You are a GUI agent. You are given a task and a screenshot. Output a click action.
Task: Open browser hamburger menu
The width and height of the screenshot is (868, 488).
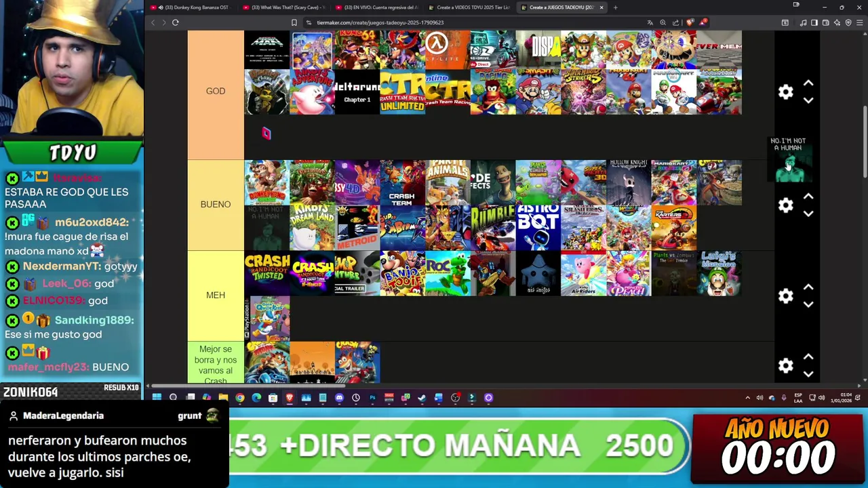[x=859, y=22]
